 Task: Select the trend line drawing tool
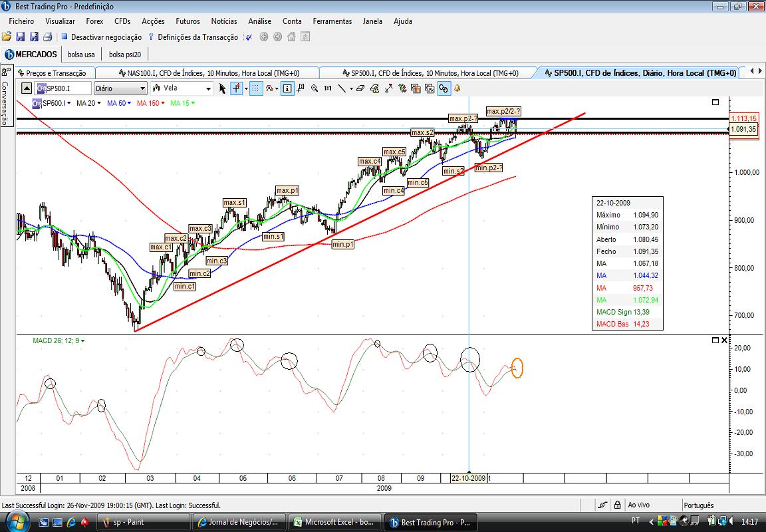pos(342,88)
